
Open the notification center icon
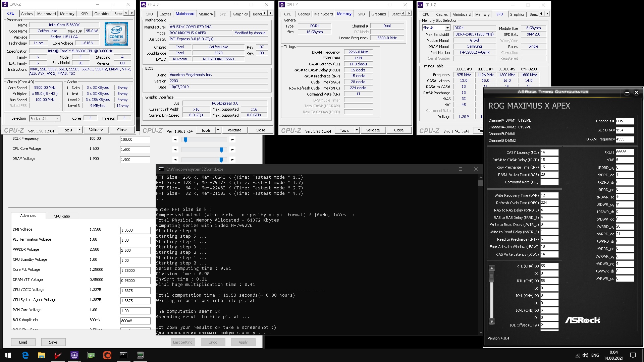633,355
